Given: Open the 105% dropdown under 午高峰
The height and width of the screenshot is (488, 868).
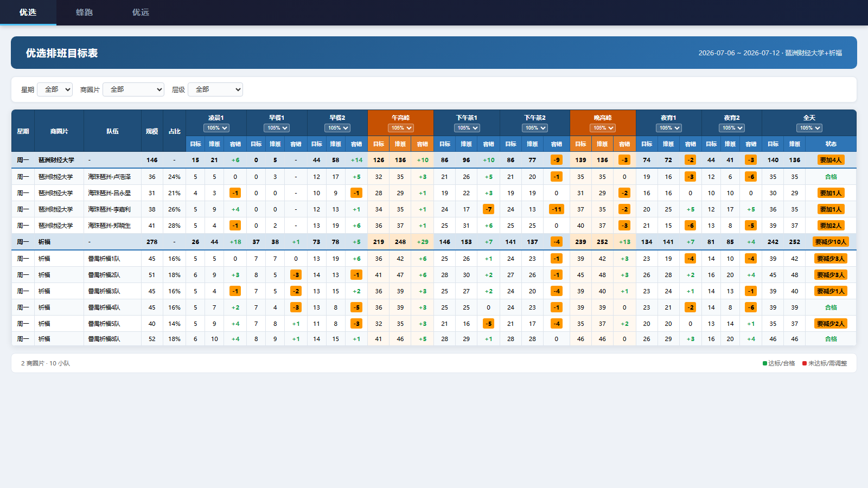Looking at the screenshot, I should pos(401,128).
